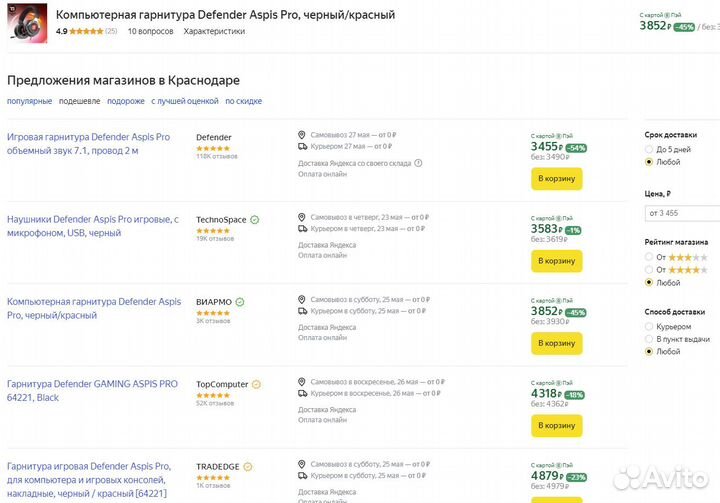The height and width of the screenshot is (503, 720).
Task: Open Компьютерная гарнитура Defender Aspis Pro черный/красный offer link
Action: point(94,308)
